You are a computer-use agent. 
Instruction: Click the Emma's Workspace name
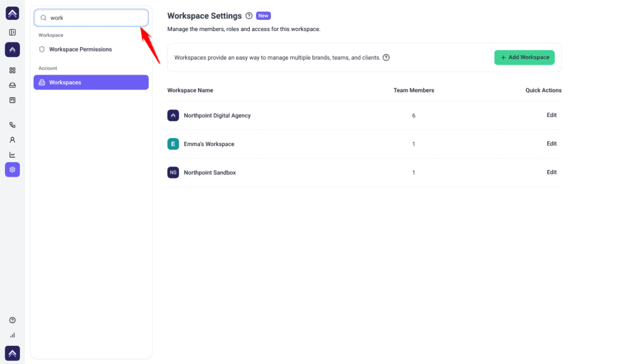(x=209, y=144)
